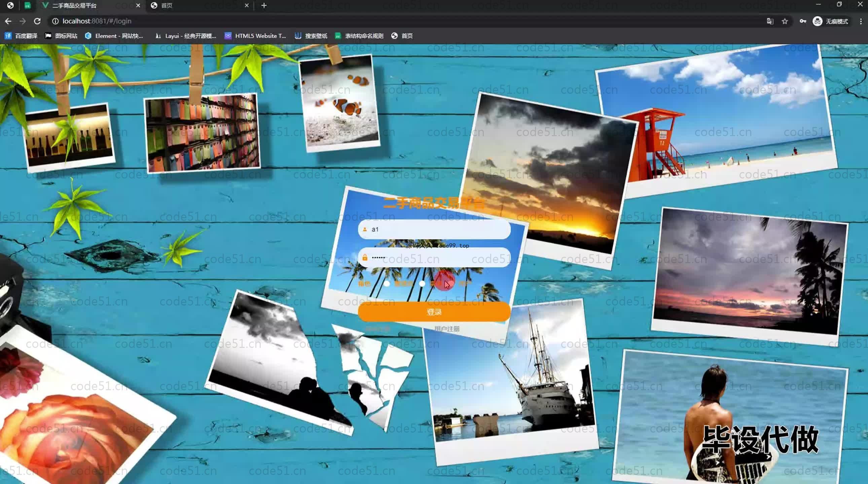Click the lock icon inside password field

pyautogui.click(x=365, y=257)
